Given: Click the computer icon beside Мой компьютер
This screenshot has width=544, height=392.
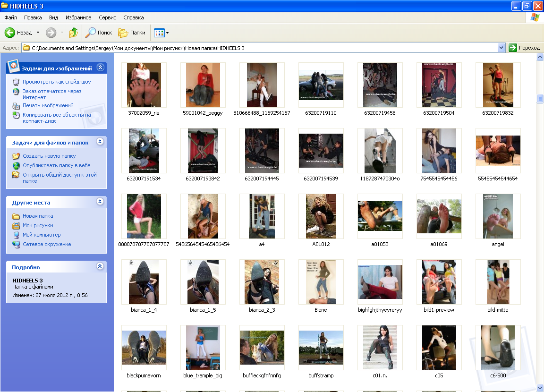Looking at the screenshot, I should click(x=16, y=235).
